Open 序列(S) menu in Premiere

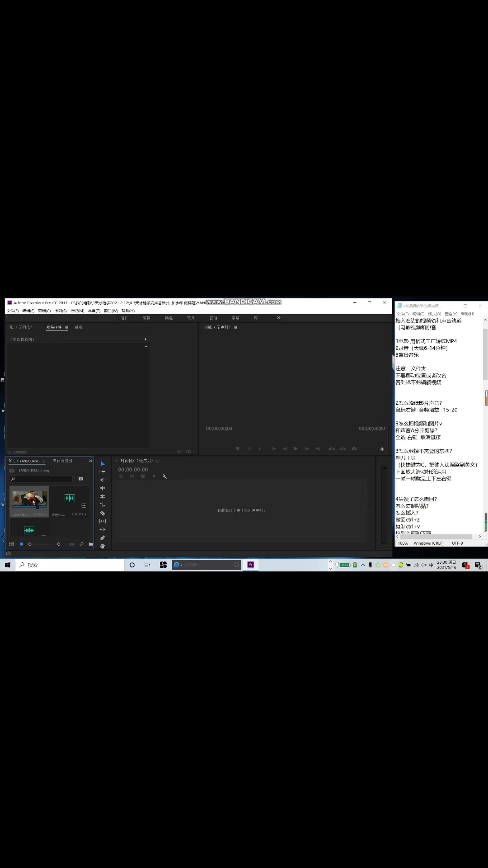(x=61, y=311)
